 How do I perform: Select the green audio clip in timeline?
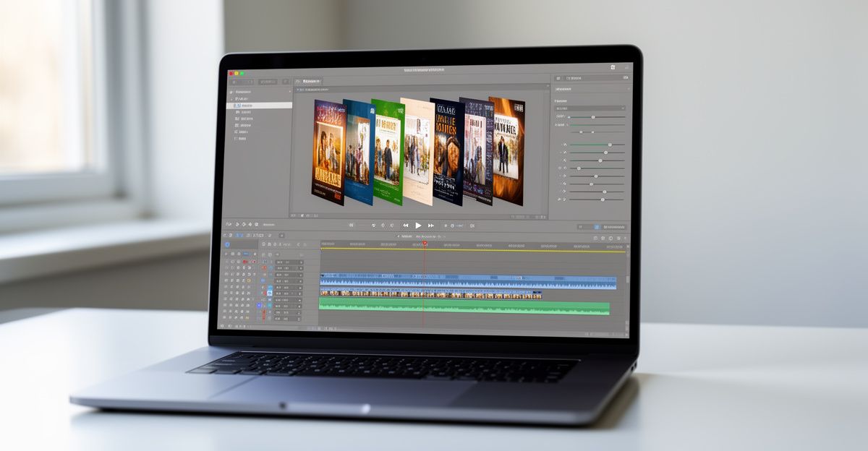[x=464, y=308]
